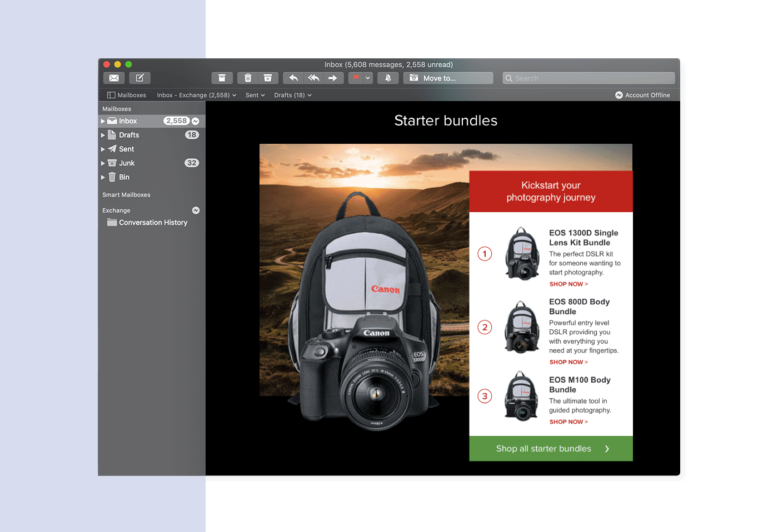778x532 pixels.
Task: Click SHOP NOW for EOS M100 bundle
Action: click(568, 422)
